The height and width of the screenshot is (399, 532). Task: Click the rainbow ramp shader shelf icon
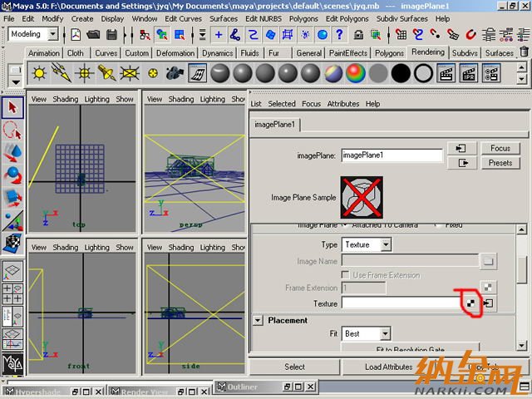[x=356, y=73]
